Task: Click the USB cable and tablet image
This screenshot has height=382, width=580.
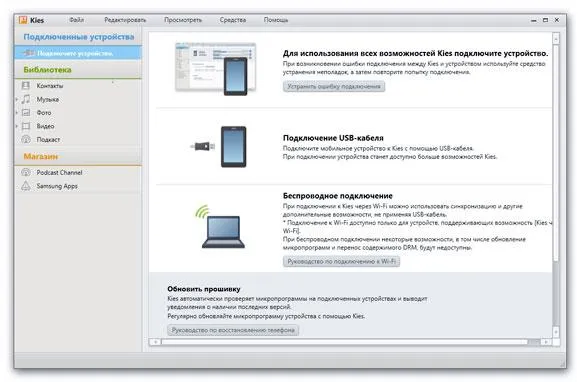Action: 219,147
